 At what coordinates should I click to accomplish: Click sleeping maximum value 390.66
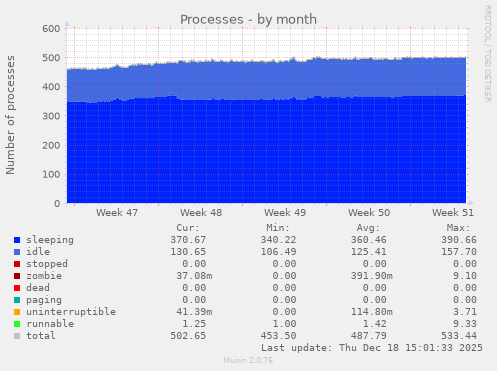click(x=459, y=240)
